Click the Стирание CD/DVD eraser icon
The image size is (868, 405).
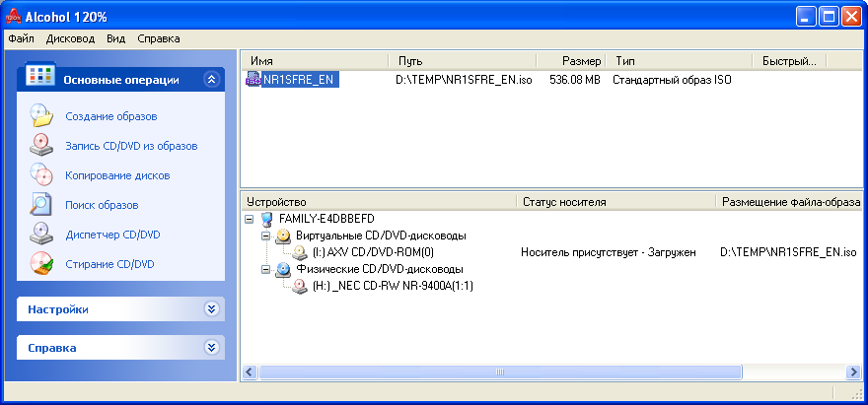41,264
